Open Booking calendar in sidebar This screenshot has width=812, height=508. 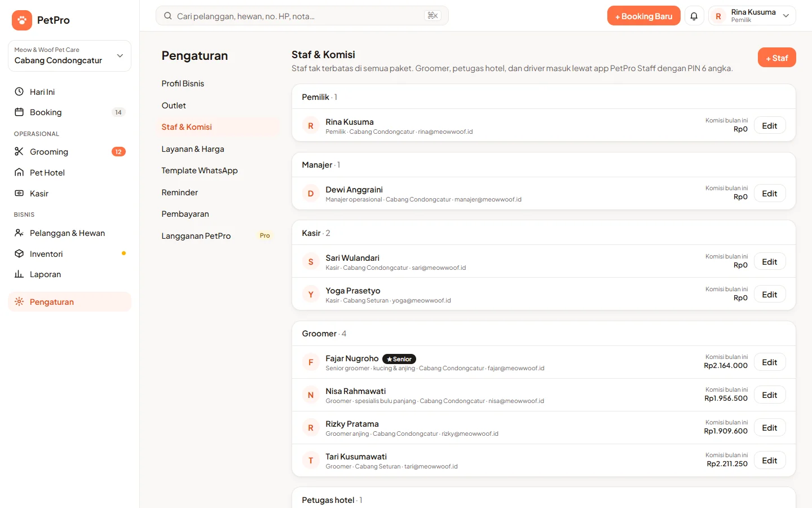70,112
